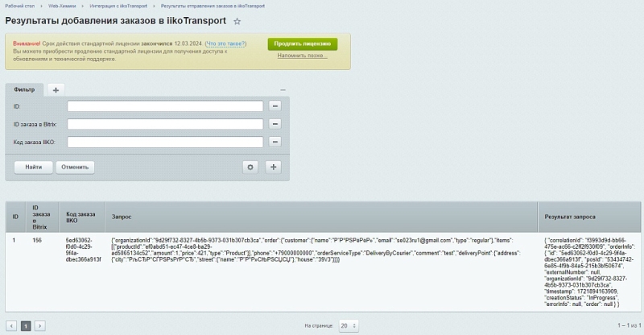Click the Отменить button

tap(76, 167)
